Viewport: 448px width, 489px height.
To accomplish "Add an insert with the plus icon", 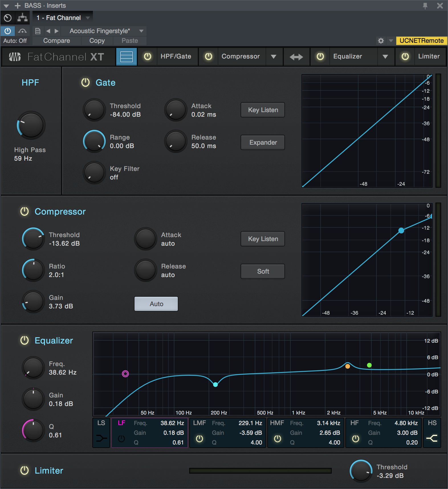I will 18,6.
